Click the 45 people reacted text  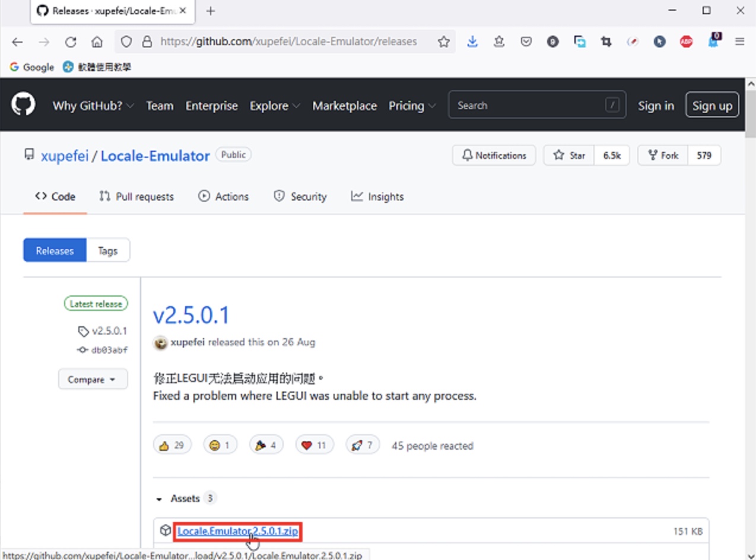coord(432,446)
